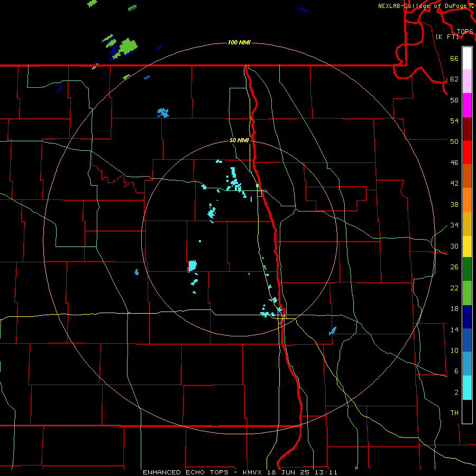Click the dark green legend swatch
Image resolution: width=476 pixels, height=476 pixels.
467,269
